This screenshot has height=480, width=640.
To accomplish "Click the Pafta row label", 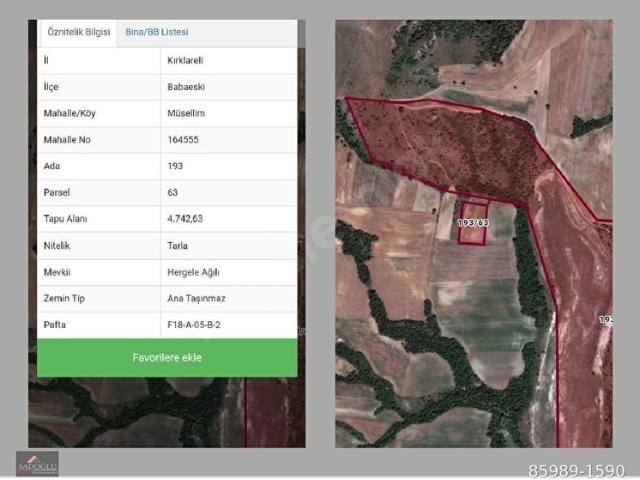I will pos(54,325).
